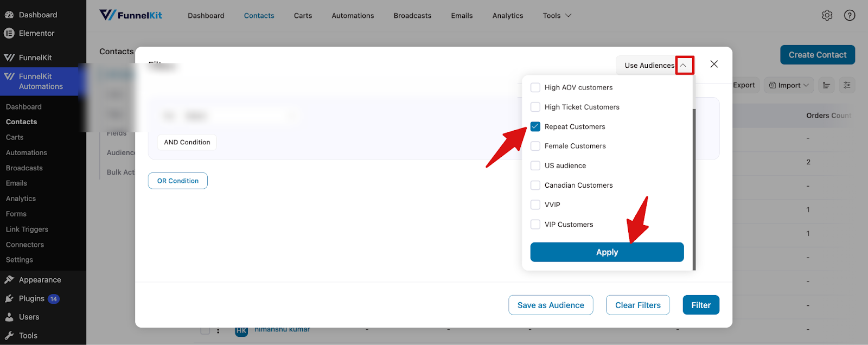Click the Export button

[744, 85]
